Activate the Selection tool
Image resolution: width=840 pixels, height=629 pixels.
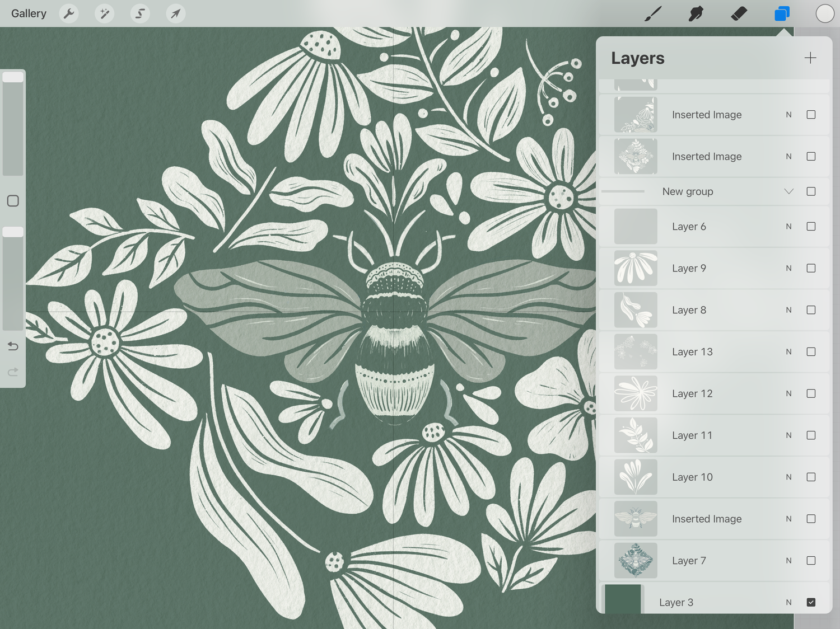(x=140, y=13)
